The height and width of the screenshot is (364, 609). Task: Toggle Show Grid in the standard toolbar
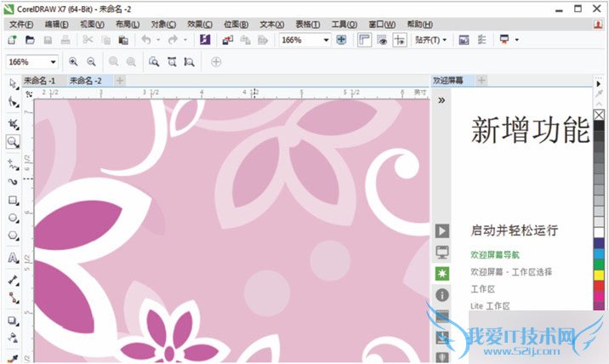click(381, 40)
